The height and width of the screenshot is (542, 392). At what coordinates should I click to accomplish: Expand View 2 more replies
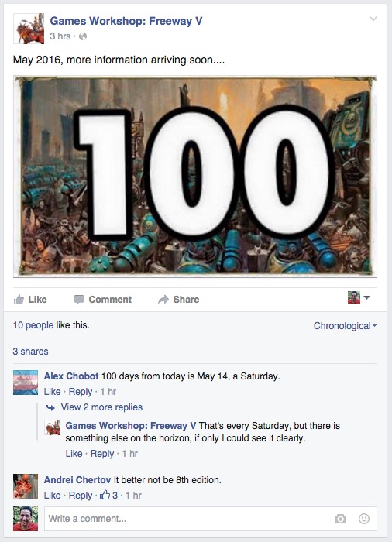[x=101, y=407]
